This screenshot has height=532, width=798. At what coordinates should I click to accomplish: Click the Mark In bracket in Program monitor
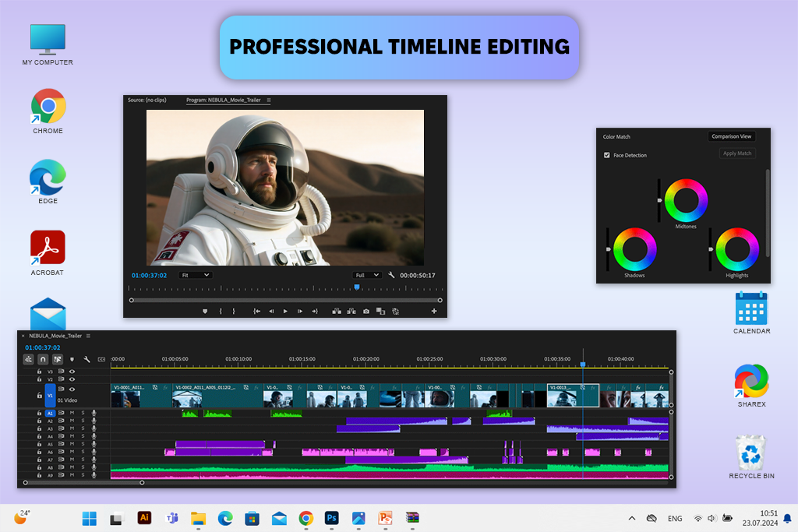(221, 312)
